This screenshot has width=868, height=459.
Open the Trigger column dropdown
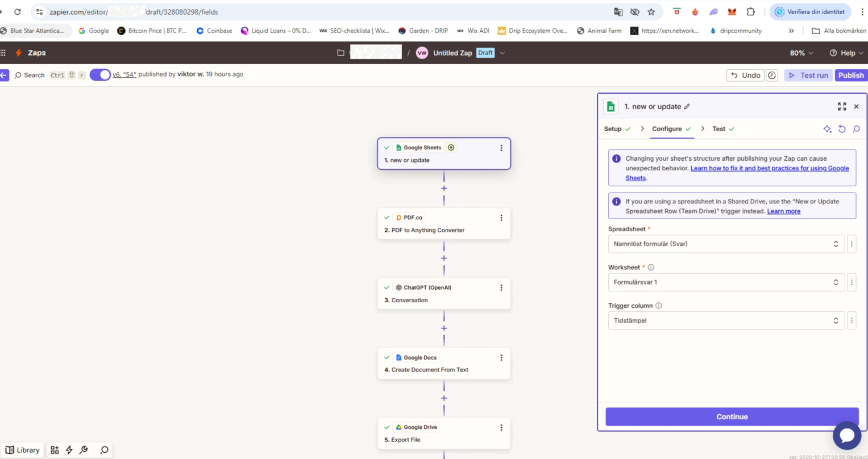click(725, 321)
